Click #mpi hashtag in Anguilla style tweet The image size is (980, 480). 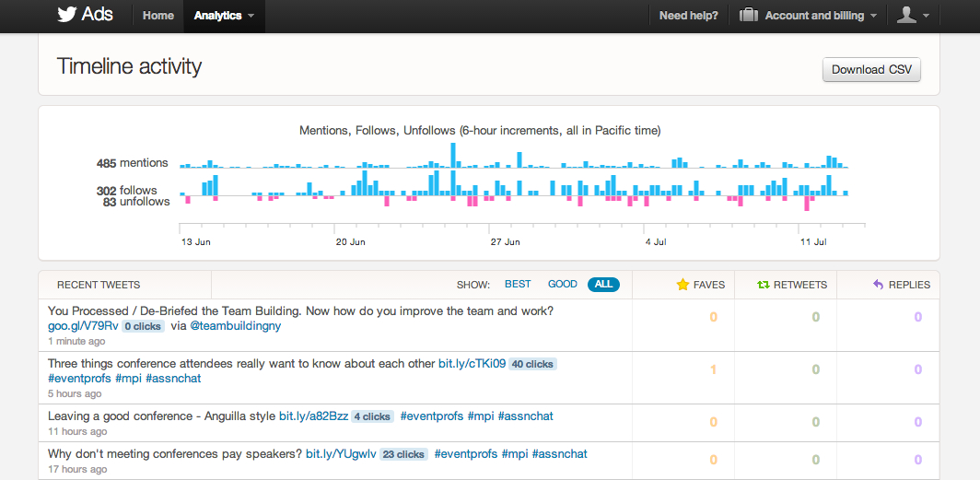pos(481,416)
